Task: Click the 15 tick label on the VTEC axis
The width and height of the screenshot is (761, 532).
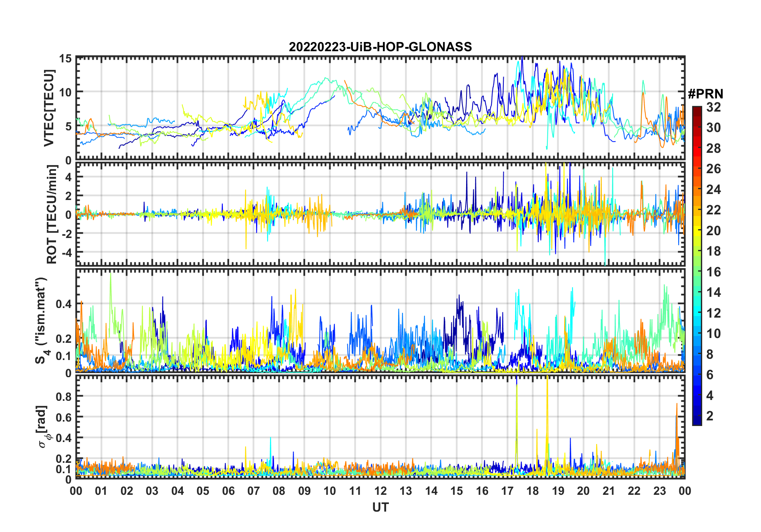Action: click(x=65, y=59)
